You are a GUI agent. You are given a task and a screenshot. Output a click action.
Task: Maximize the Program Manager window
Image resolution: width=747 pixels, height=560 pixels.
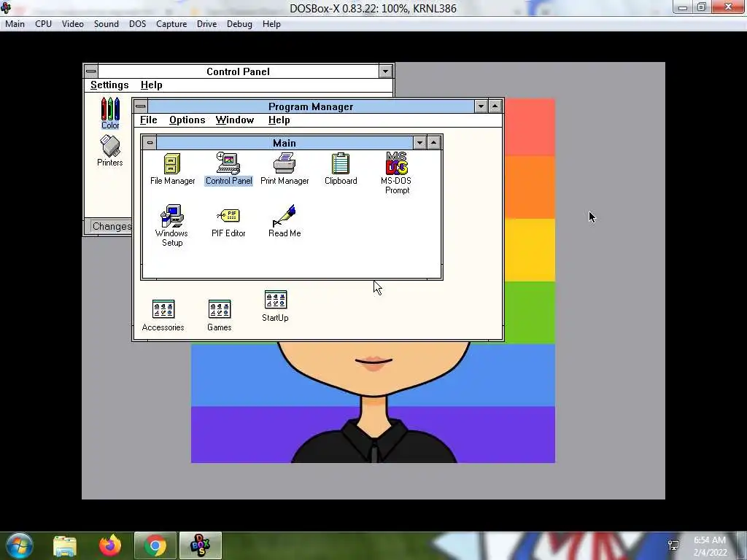(x=495, y=106)
